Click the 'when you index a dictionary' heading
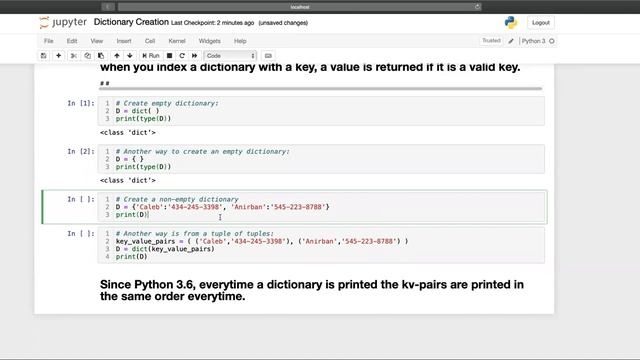The height and width of the screenshot is (360, 640). (x=310, y=67)
